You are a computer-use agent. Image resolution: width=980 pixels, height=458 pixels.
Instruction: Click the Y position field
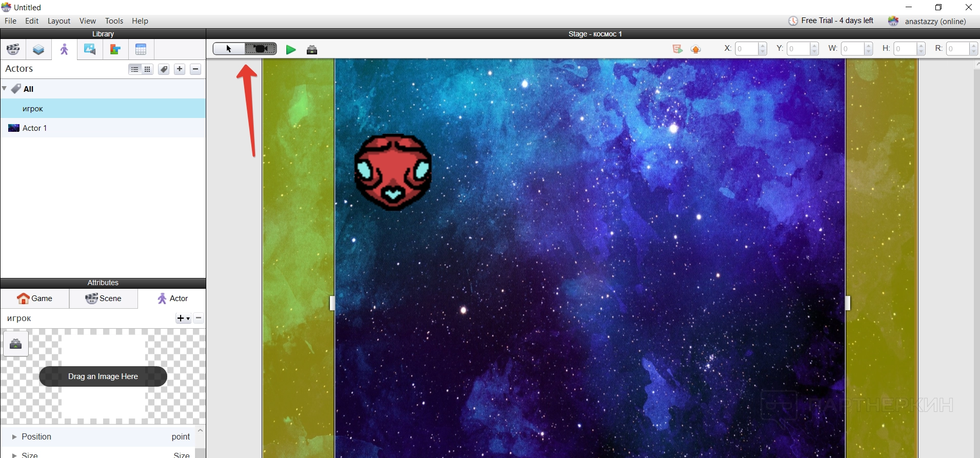tap(798, 49)
